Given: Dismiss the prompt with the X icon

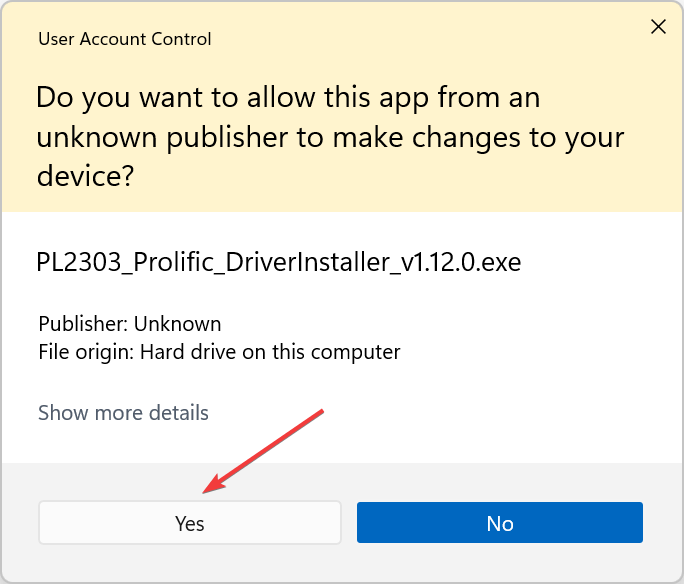Looking at the screenshot, I should point(658,27).
